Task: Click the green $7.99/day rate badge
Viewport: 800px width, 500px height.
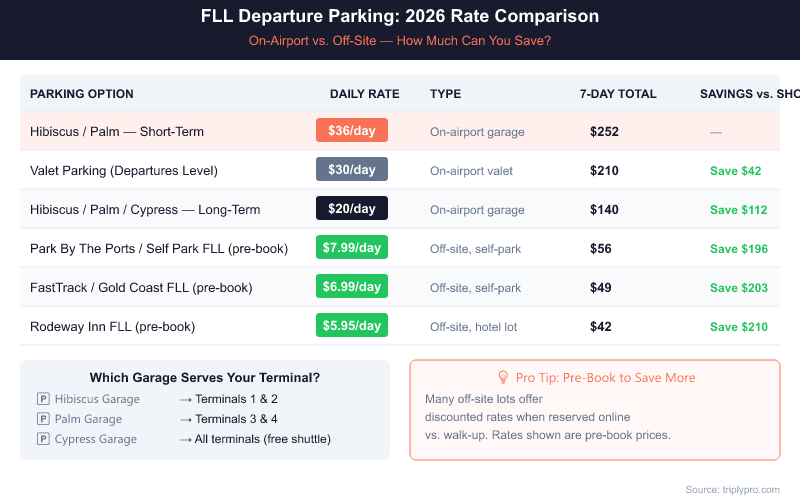Action: click(351, 248)
